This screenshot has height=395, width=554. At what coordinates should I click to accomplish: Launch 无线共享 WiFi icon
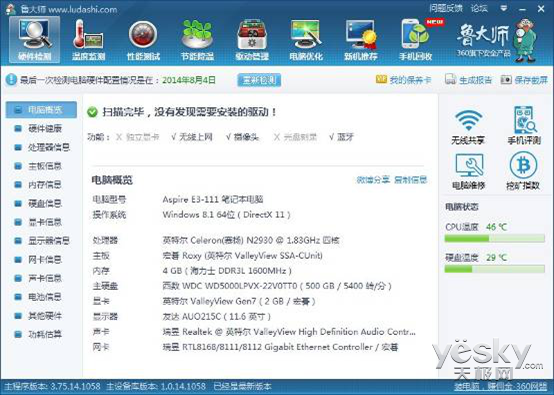468,120
